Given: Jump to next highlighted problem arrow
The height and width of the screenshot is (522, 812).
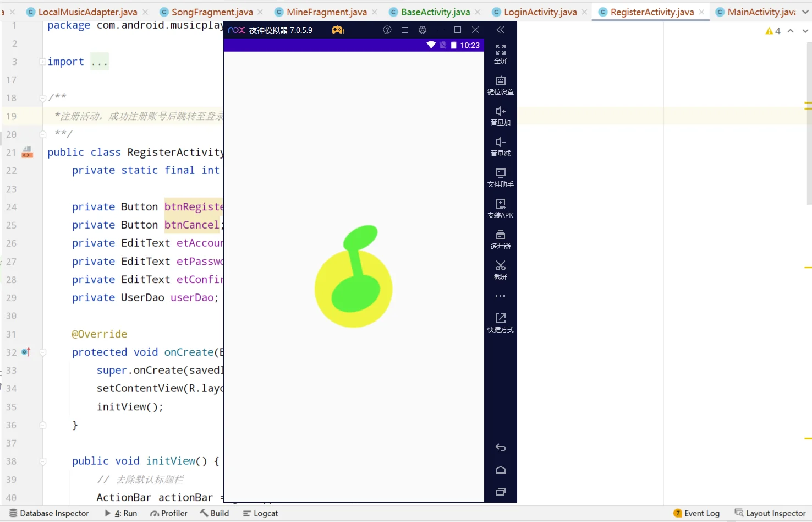Looking at the screenshot, I should [805, 31].
